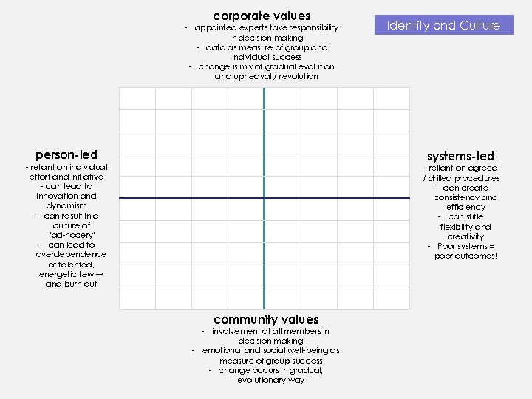Click the stifle flexibility and creativity text
Screen dimensions: 532x399
465,227
